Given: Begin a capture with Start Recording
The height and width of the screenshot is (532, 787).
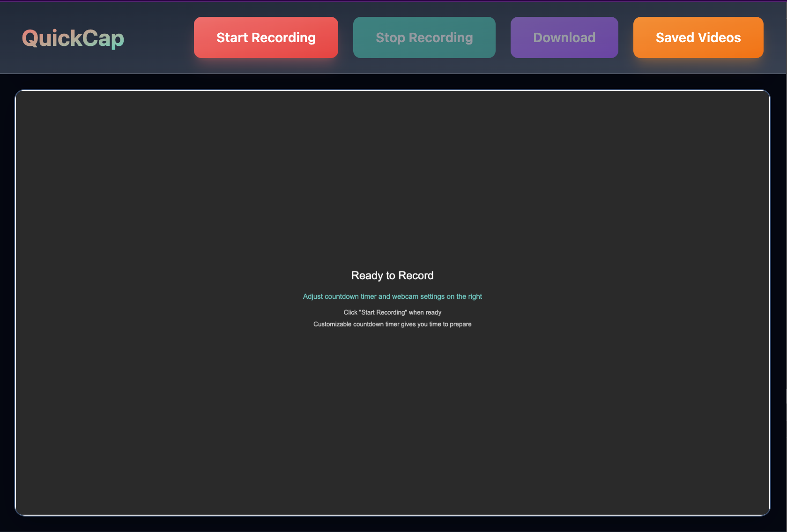Looking at the screenshot, I should (x=266, y=37).
